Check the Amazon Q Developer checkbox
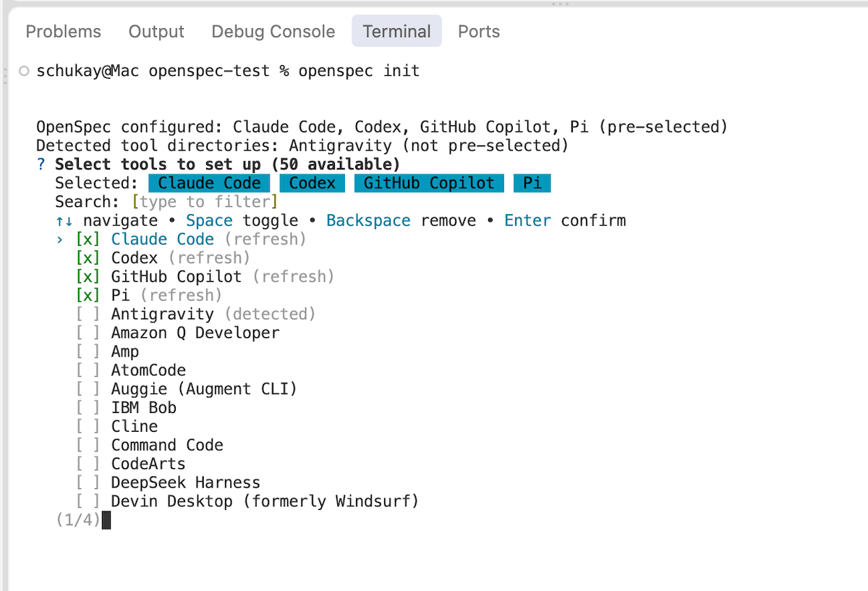This screenshot has height=591, width=868. pyautogui.click(x=88, y=333)
